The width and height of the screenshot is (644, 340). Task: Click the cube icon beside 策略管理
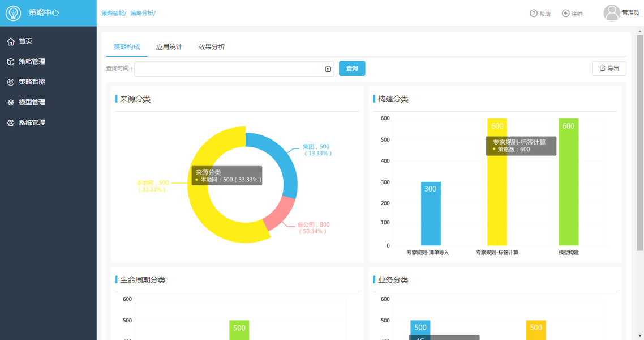point(11,62)
